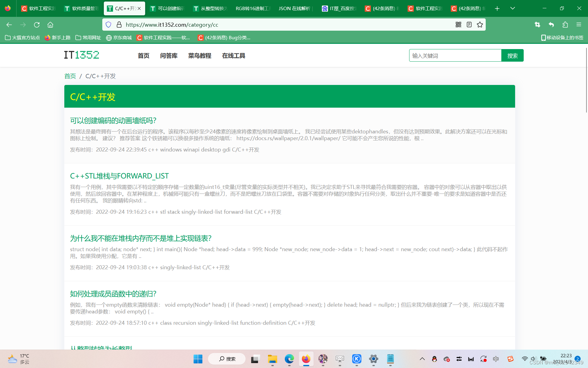Open 在线工具 in site navigation
This screenshot has height=368, width=588.
(x=233, y=56)
